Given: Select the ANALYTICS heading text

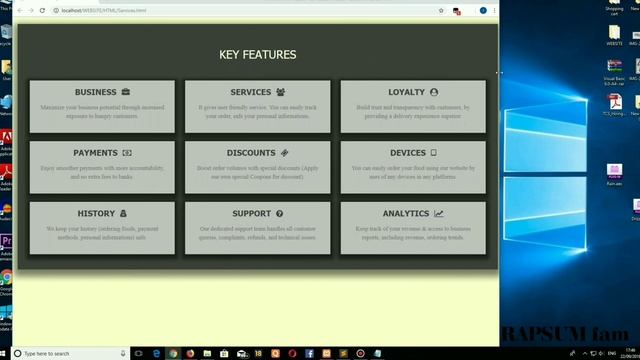Looking at the screenshot, I should 406,213.
